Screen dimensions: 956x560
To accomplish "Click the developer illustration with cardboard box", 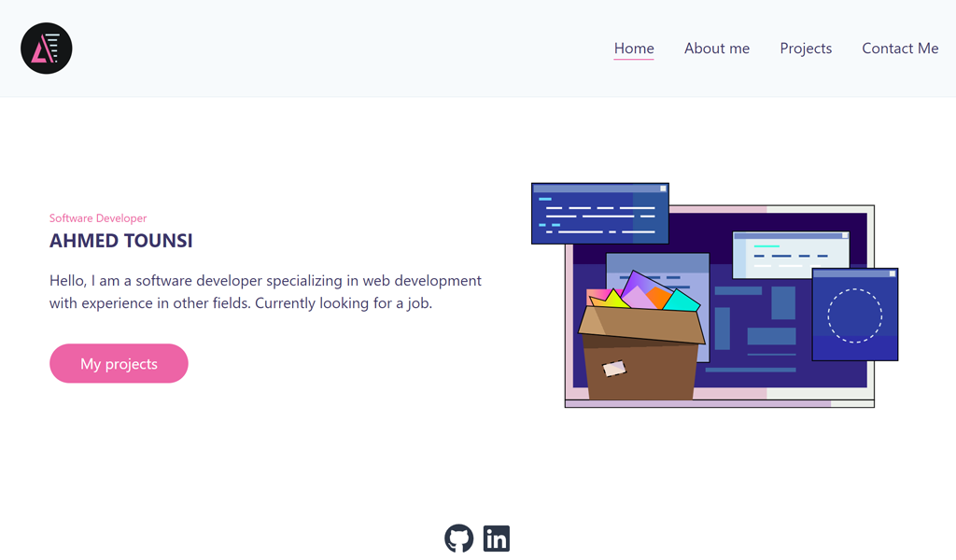I will click(x=714, y=295).
